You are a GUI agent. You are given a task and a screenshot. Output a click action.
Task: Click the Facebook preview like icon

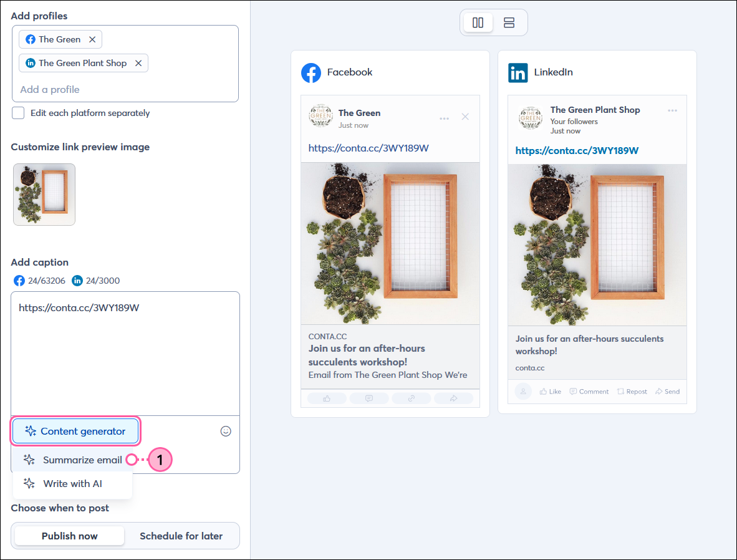click(x=327, y=398)
